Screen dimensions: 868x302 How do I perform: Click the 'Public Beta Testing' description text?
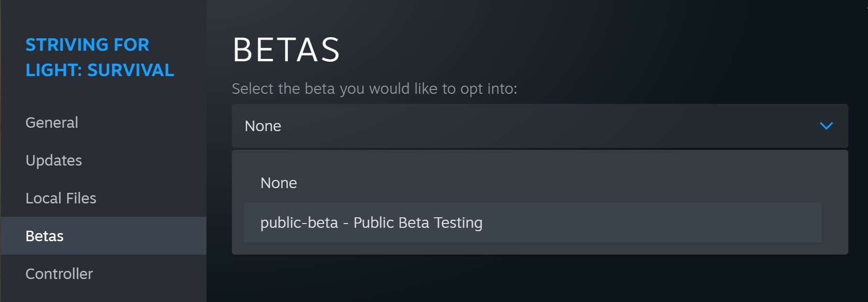(418, 223)
